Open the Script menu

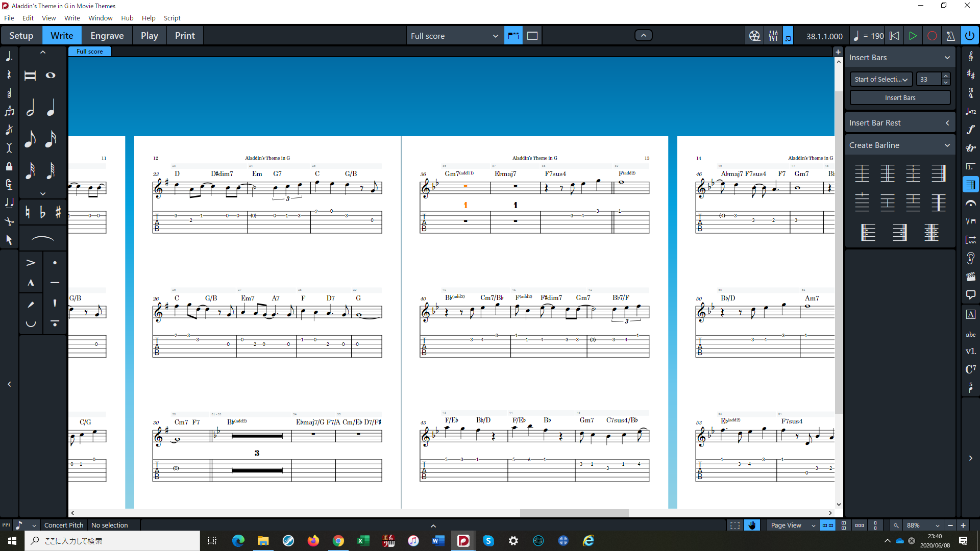[171, 18]
